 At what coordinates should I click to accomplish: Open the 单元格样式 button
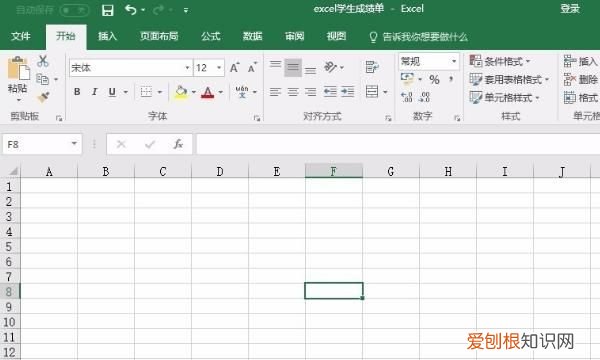tap(505, 98)
